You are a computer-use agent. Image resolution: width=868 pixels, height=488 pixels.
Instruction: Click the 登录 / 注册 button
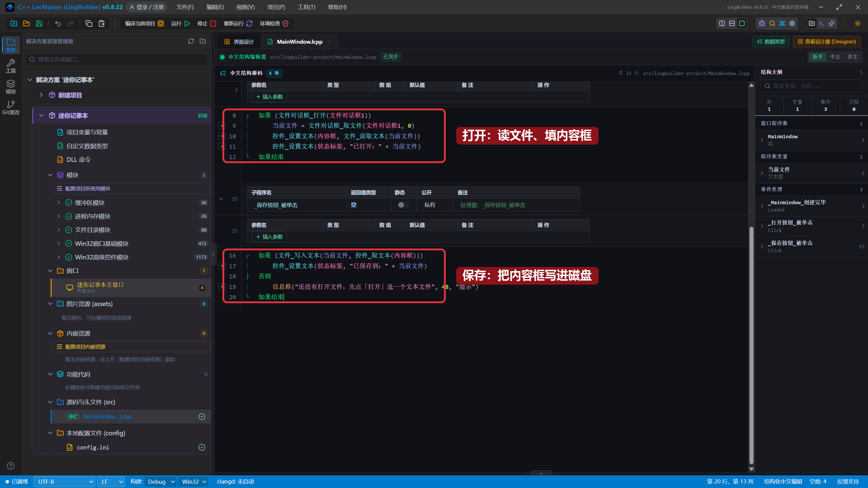pos(147,7)
